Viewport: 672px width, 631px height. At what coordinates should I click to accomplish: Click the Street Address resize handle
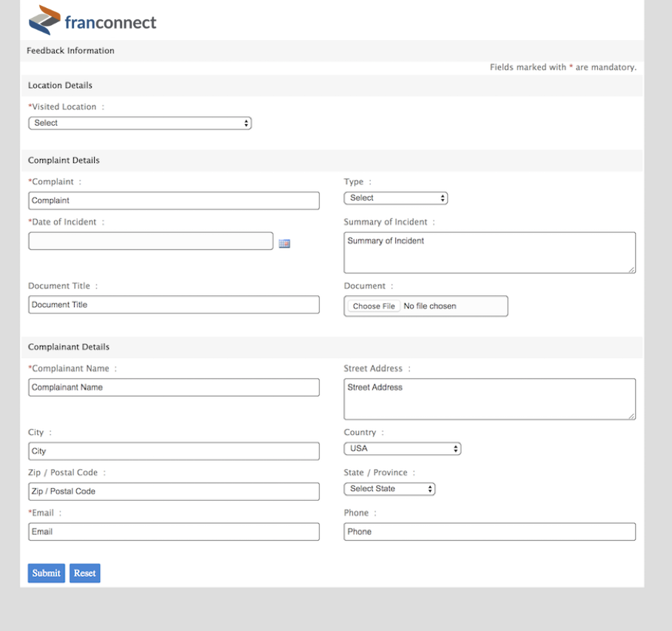point(632,416)
